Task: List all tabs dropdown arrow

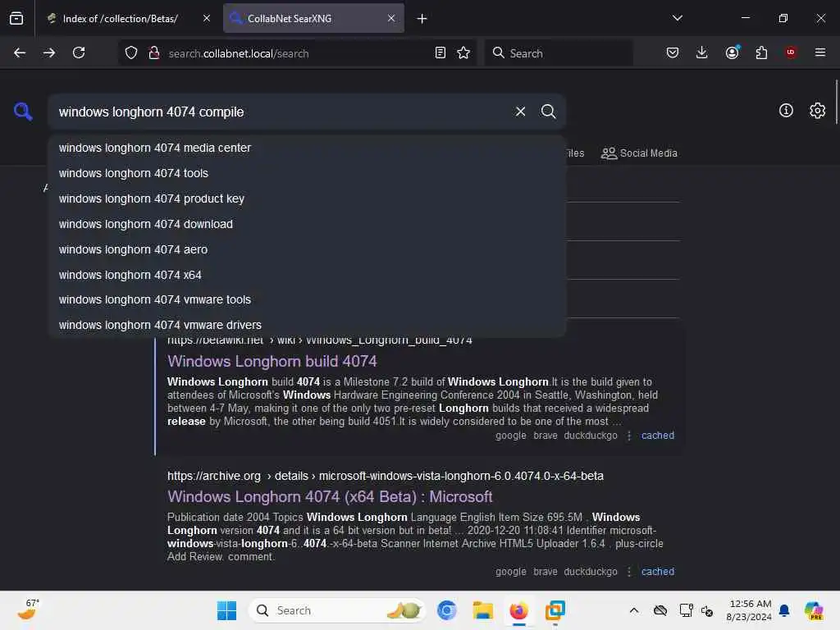Action: 677,18
